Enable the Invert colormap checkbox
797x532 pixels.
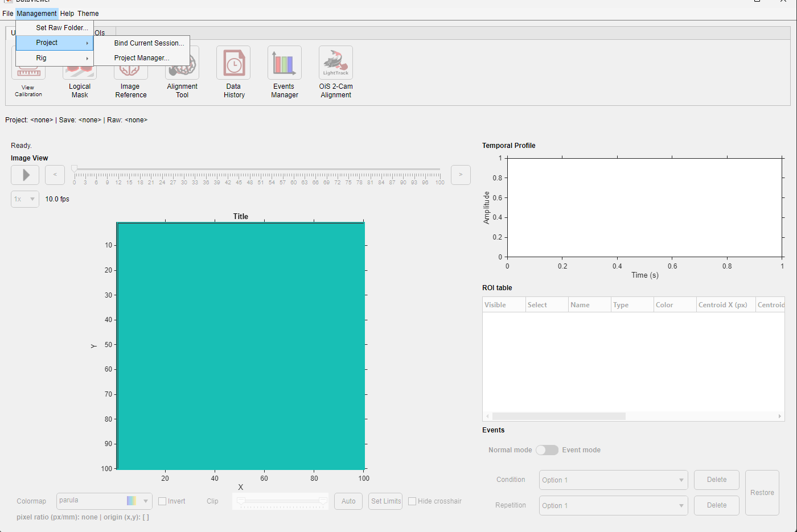click(162, 501)
